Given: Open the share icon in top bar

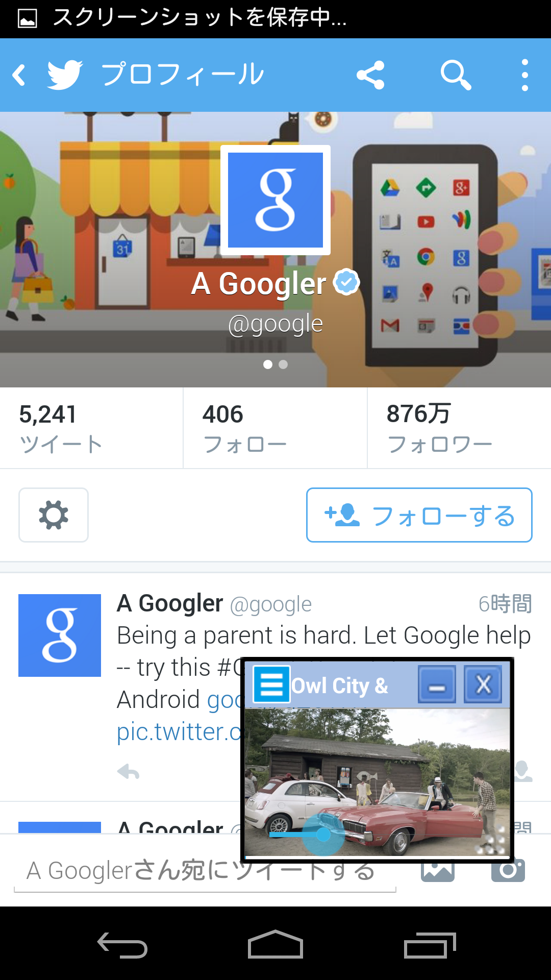Looking at the screenshot, I should (x=370, y=75).
